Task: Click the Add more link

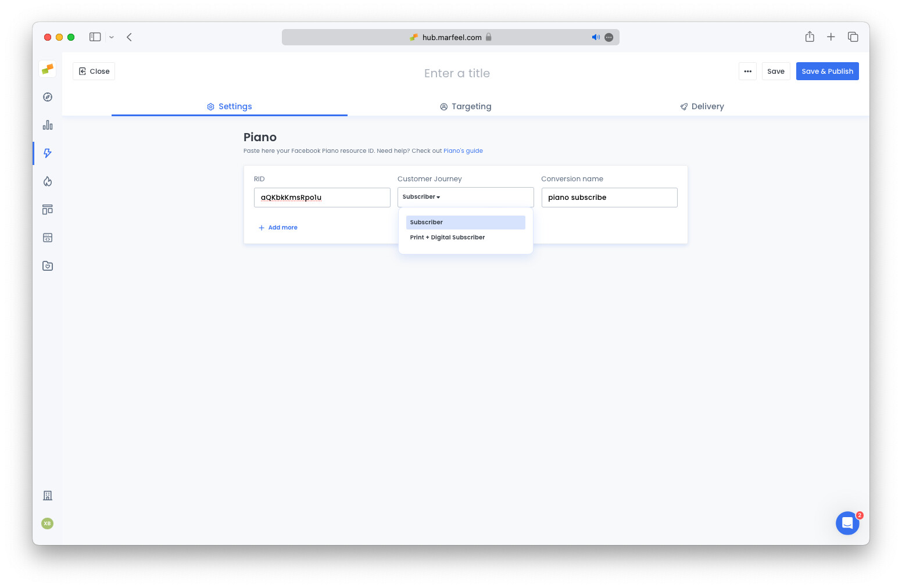Action: tap(278, 227)
